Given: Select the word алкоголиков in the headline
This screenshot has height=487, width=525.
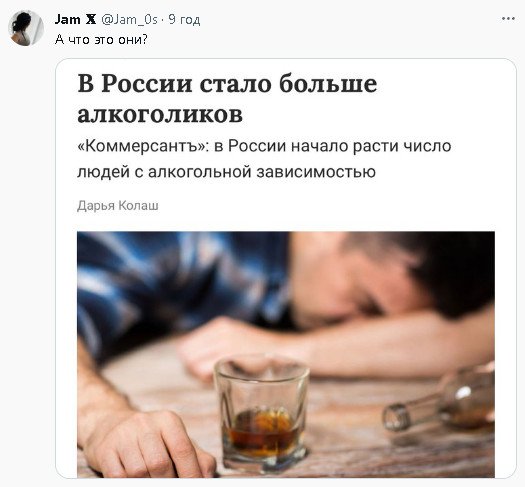Looking at the screenshot, I should (x=160, y=114).
